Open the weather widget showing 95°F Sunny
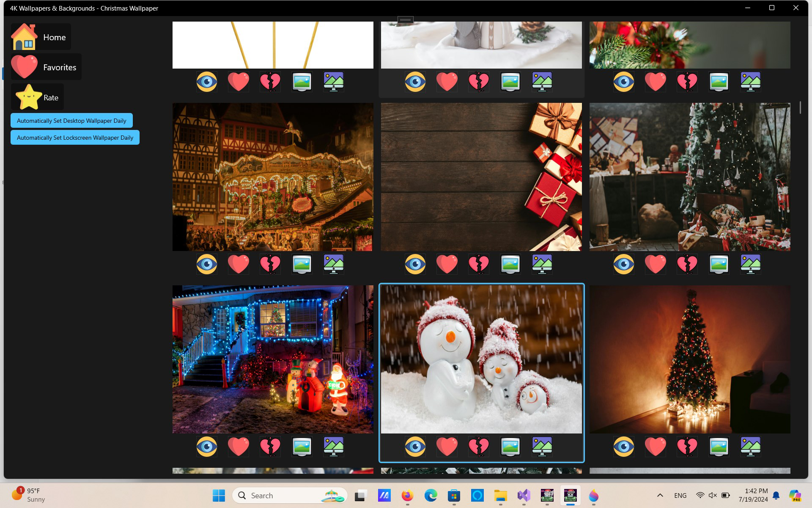 (29, 495)
